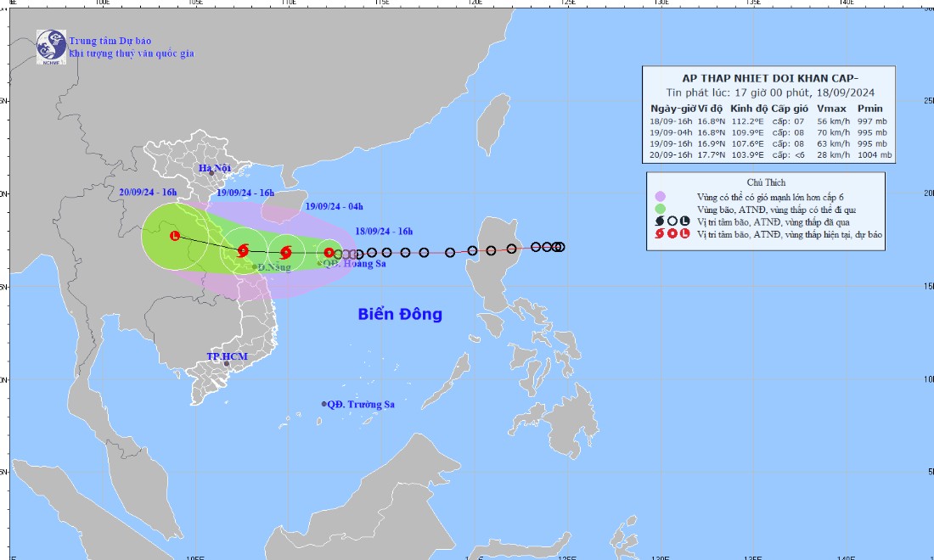Click the storm symbol under the 19/09/24 - 04h label
Viewport: 934px width, 560px height.
[x=285, y=252]
